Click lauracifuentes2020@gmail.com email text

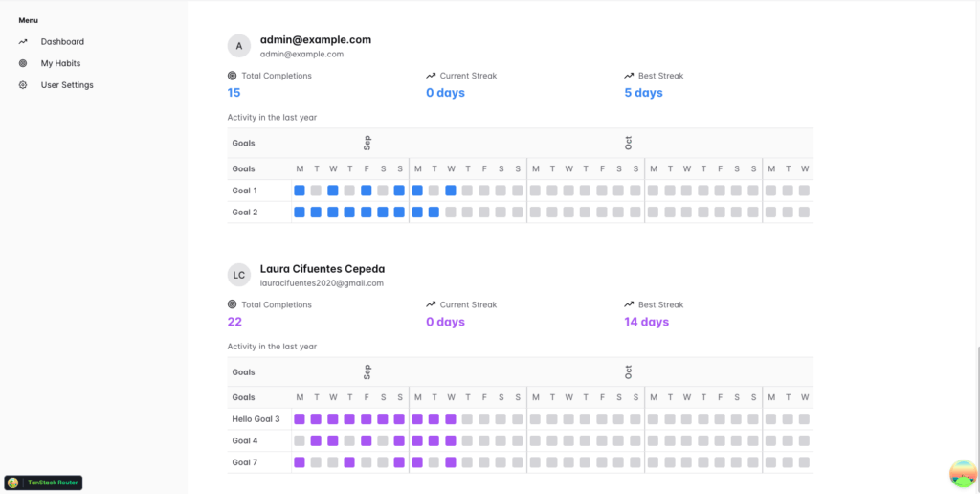[322, 283]
